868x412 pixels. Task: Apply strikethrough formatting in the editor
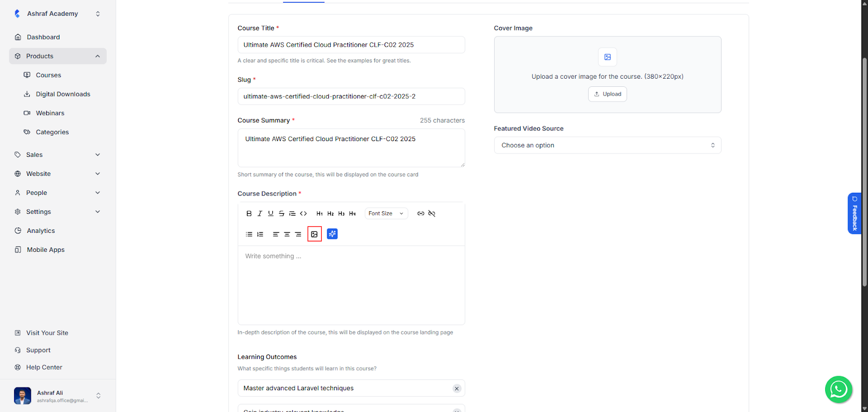tap(282, 213)
